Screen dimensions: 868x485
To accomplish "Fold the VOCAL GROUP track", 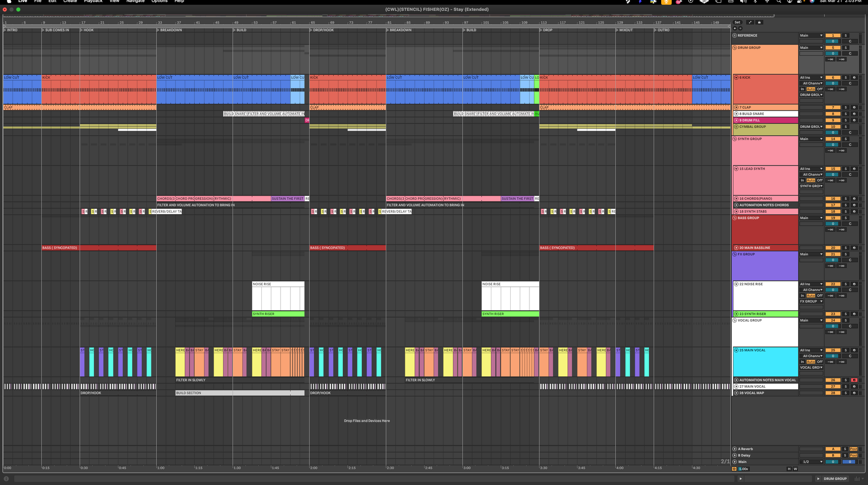I will (x=734, y=320).
